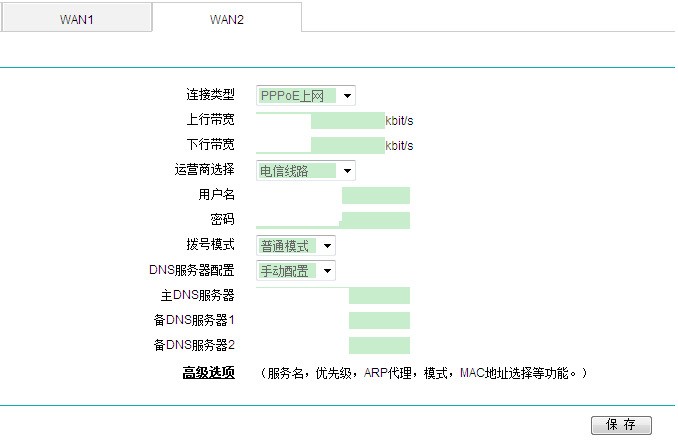Click the 备DNS服务器2 input field
The width and height of the screenshot is (678, 446).
(x=333, y=346)
